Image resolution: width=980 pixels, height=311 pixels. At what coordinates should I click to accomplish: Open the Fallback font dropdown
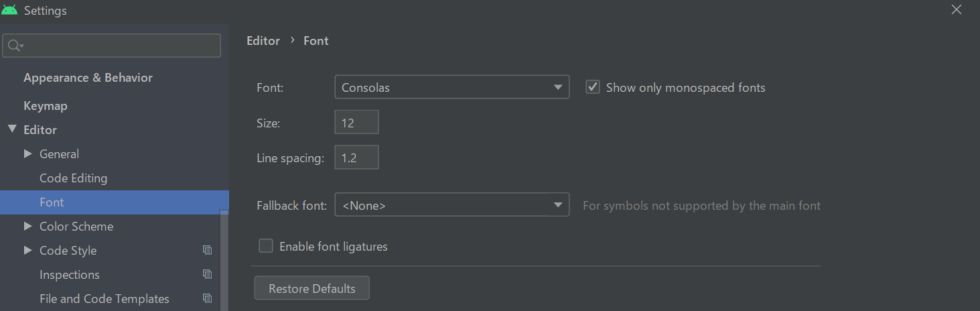pyautogui.click(x=451, y=206)
